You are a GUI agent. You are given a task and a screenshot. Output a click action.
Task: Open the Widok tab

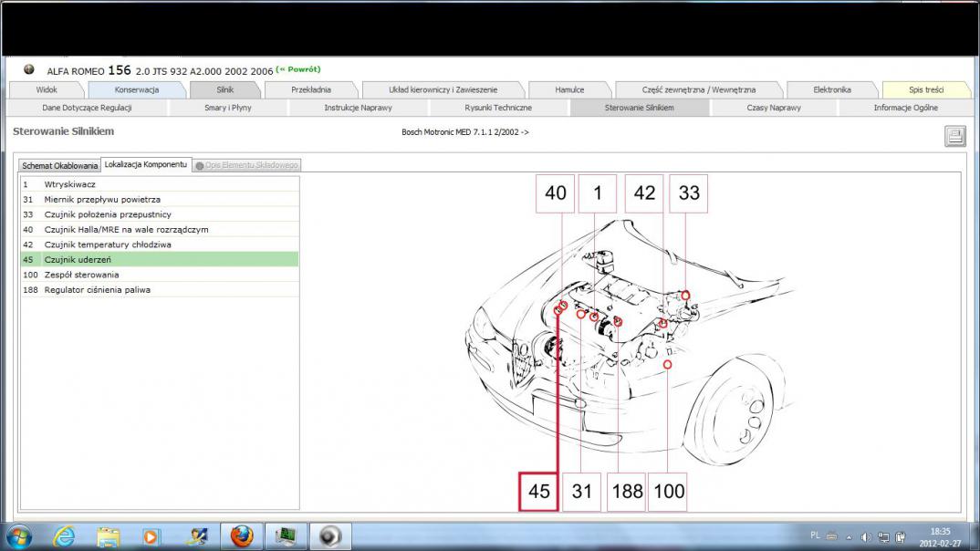point(47,90)
